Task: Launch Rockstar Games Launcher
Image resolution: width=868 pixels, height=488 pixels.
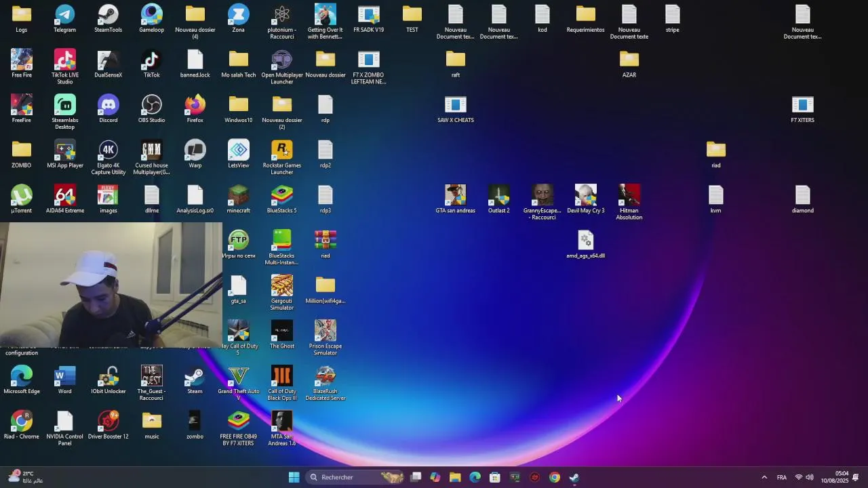Action: (x=282, y=157)
